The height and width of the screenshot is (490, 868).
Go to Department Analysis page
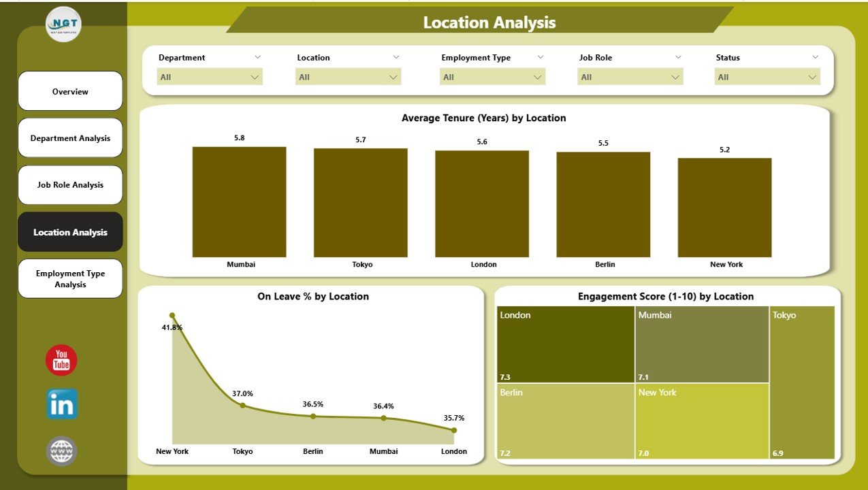click(70, 137)
